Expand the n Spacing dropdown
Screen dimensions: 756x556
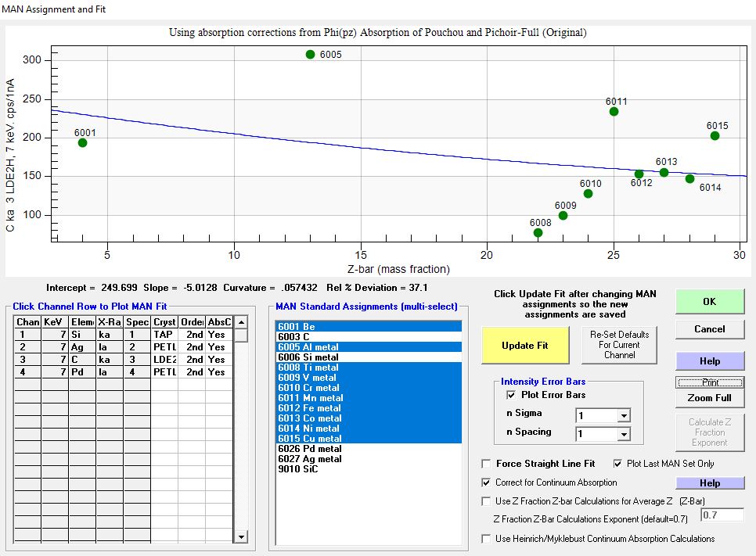point(623,434)
